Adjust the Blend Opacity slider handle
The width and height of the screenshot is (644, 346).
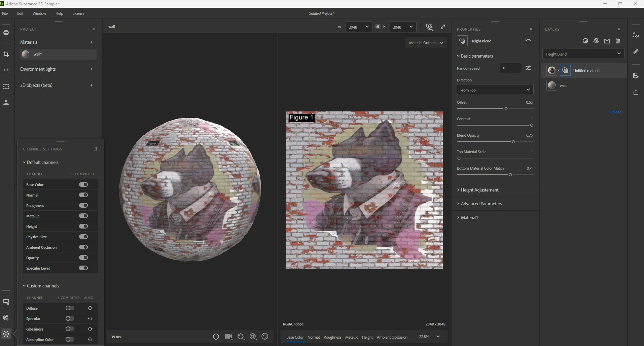click(513, 142)
